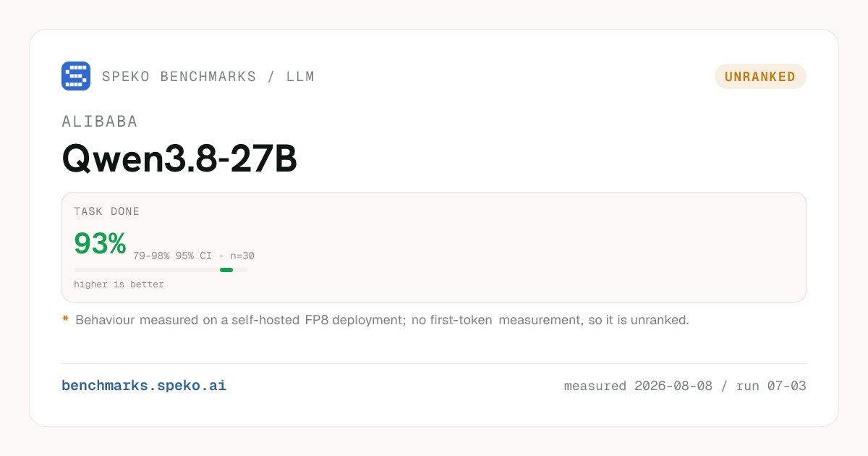Click the higher is better caption

tap(119, 284)
